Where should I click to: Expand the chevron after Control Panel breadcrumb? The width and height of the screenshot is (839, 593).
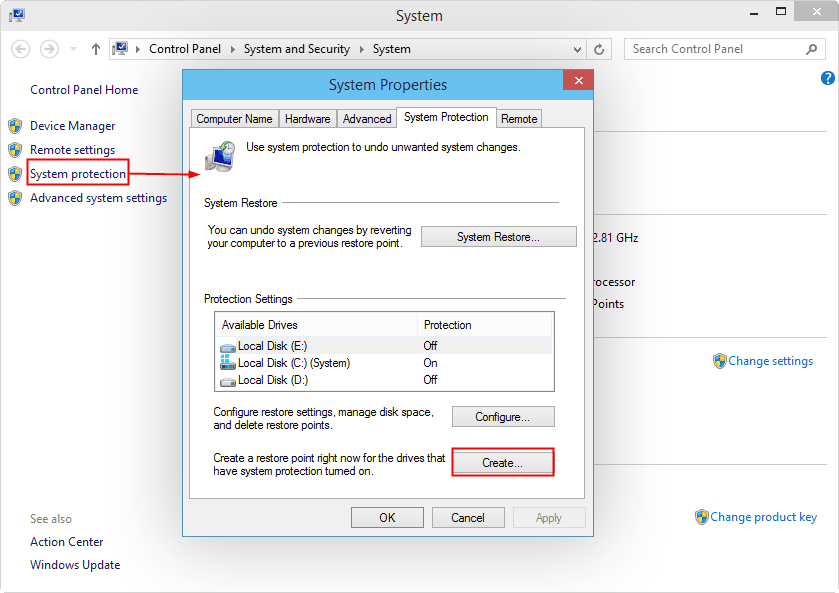(x=233, y=49)
